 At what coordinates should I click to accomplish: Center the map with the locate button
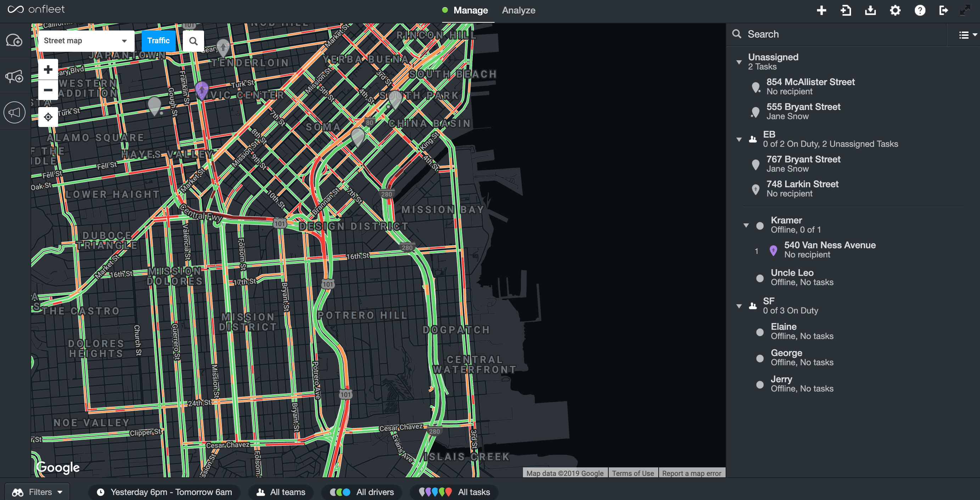[x=48, y=117]
